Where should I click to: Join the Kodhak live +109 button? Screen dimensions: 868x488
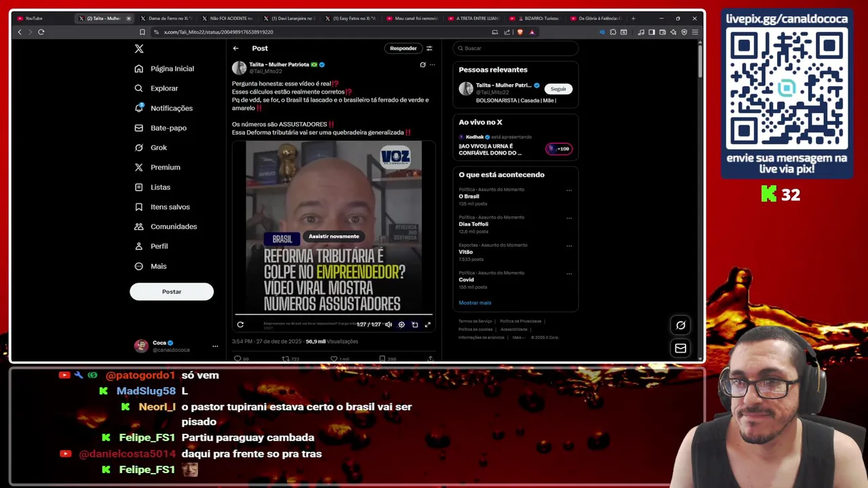559,148
